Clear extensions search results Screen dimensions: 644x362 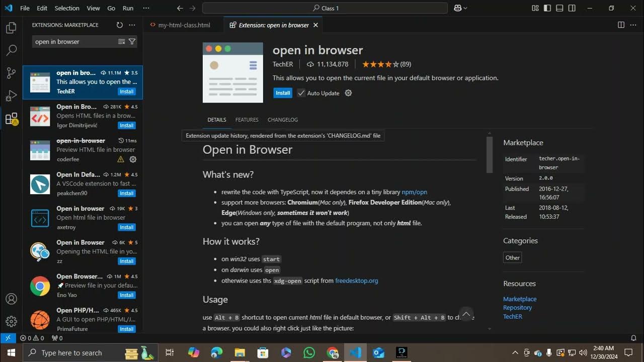[121, 42]
